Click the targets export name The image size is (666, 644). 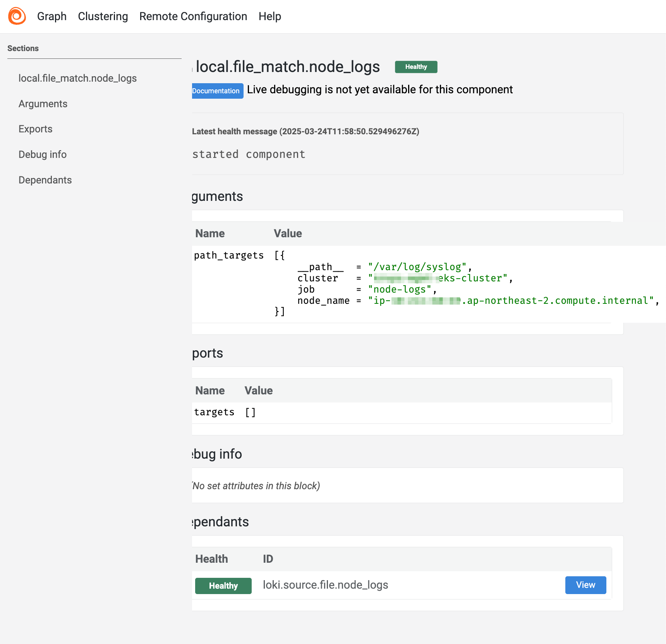[x=214, y=412]
